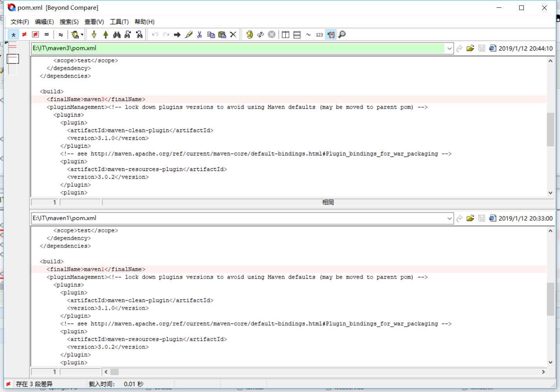The image size is (560, 392).
Task: Click the finalName maven3 line
Action: pos(289,99)
